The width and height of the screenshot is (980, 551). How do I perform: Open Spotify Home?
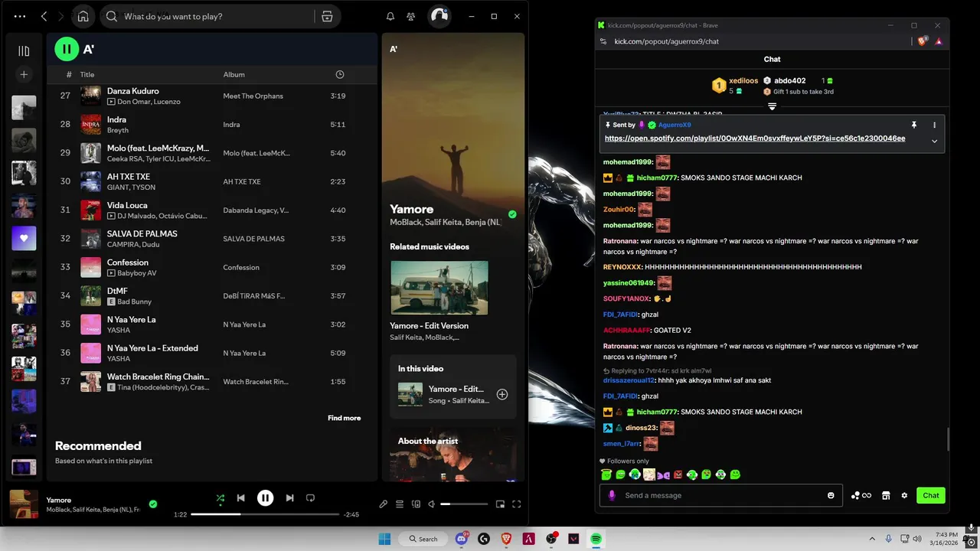tap(83, 16)
